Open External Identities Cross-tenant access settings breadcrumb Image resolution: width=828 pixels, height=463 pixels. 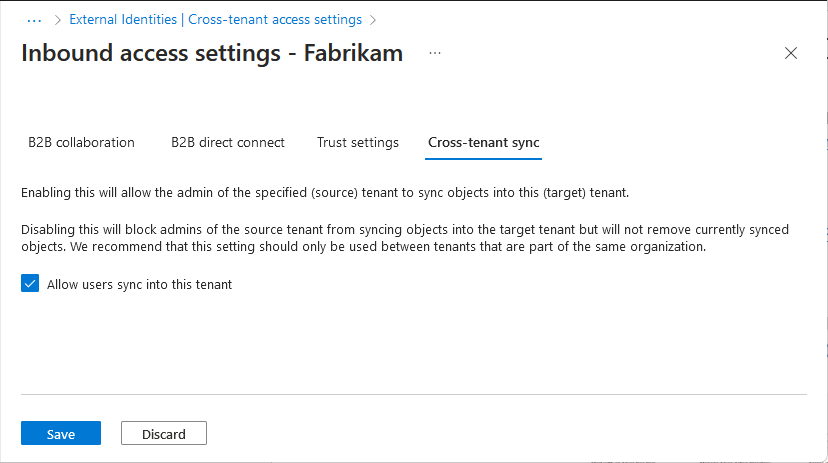click(x=215, y=19)
